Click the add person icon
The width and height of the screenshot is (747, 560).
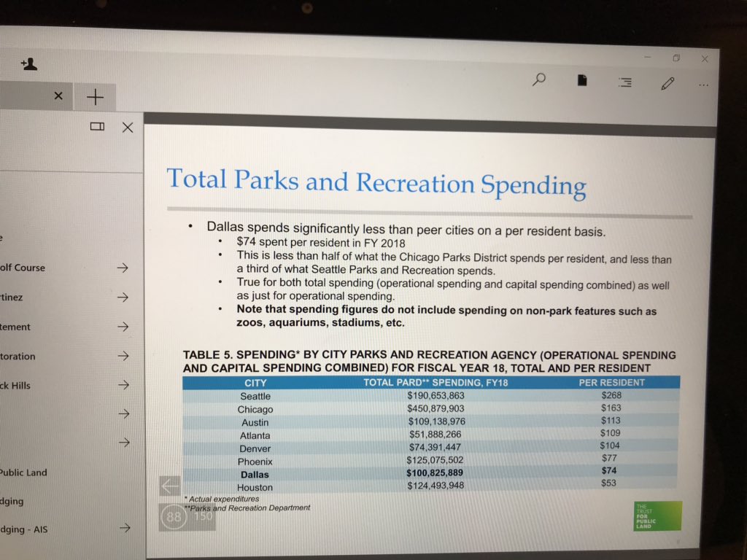(x=29, y=64)
